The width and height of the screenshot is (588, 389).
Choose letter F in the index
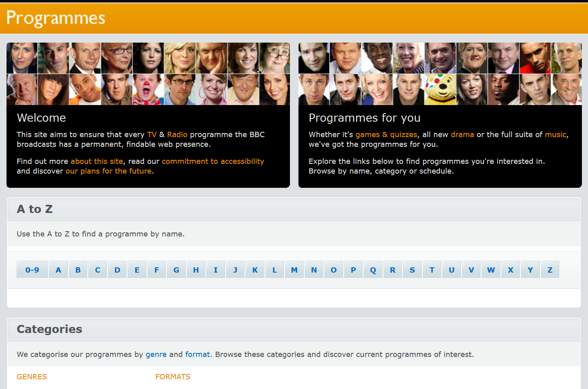[x=157, y=270]
